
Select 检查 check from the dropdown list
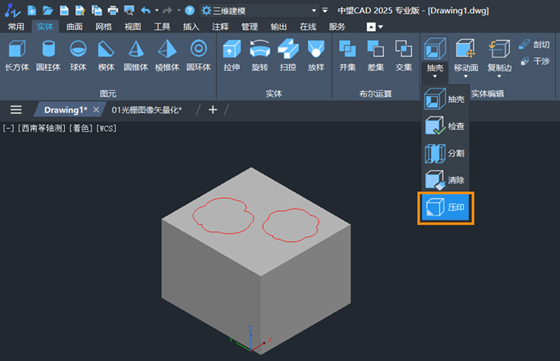445,126
